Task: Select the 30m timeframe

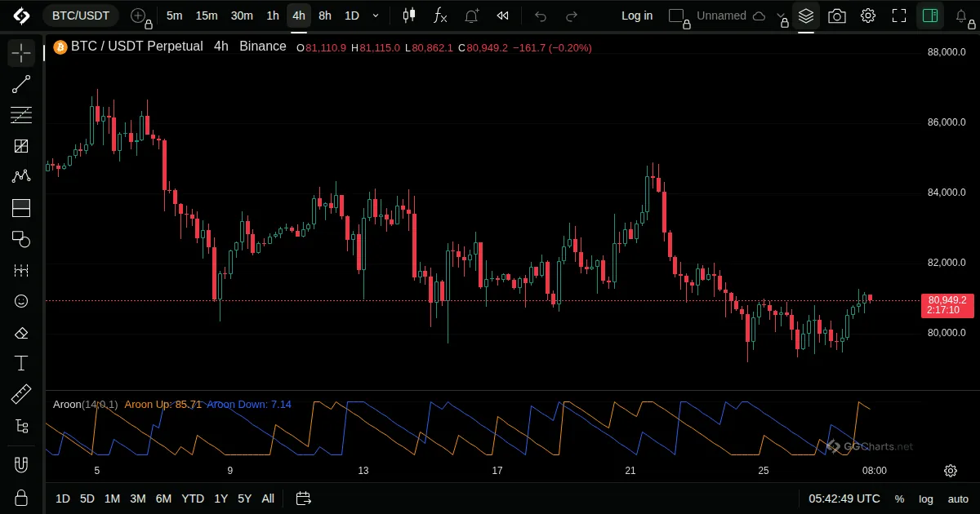Action: click(x=242, y=16)
